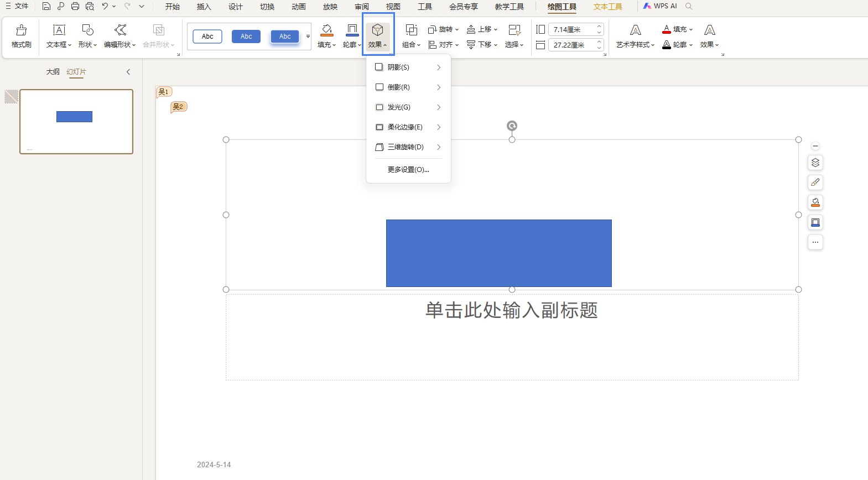Open the Shadow (阴影) submenu
Image resolution: width=868 pixels, height=480 pixels.
click(x=408, y=67)
